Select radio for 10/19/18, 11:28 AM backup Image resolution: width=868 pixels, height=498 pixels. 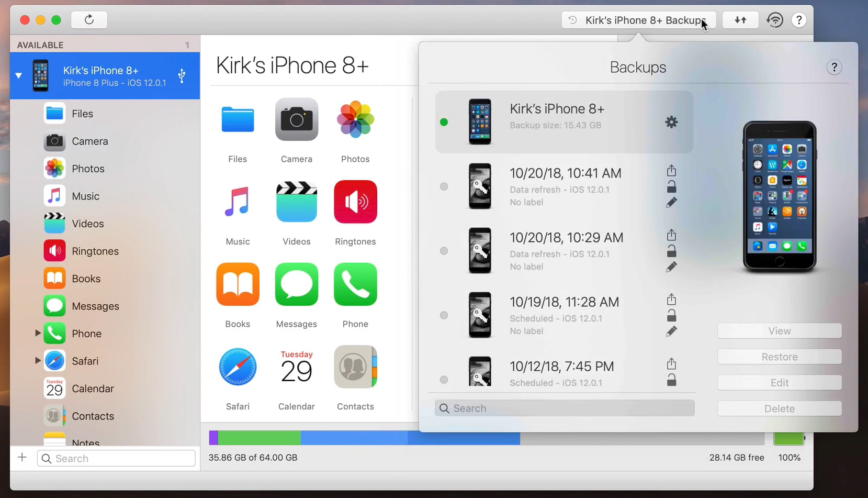[x=444, y=315]
